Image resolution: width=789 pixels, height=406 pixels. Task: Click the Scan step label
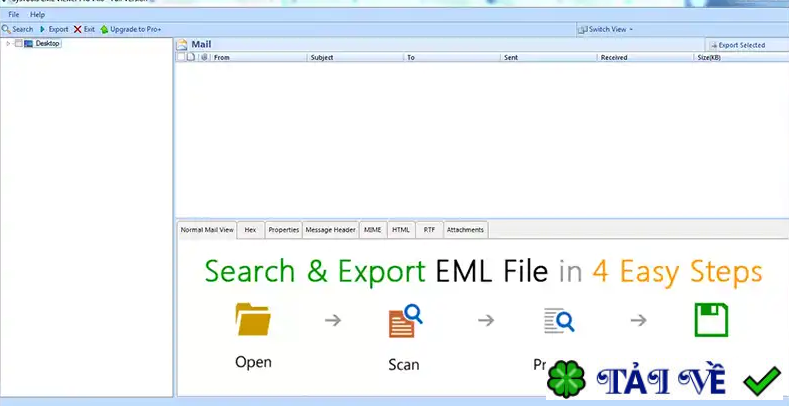404,365
